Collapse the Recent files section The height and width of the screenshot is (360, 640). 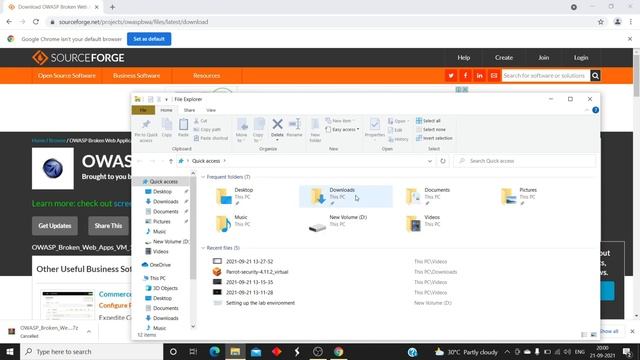click(203, 248)
